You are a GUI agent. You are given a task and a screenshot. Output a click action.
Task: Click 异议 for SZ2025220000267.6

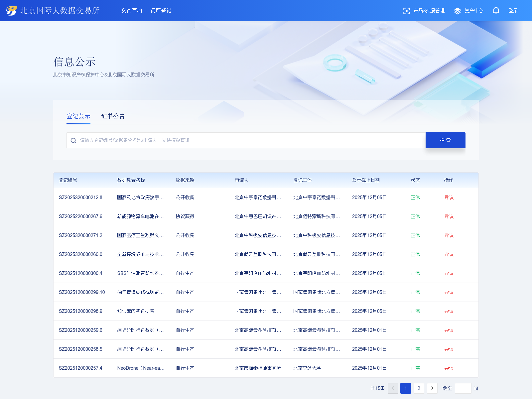coord(449,216)
